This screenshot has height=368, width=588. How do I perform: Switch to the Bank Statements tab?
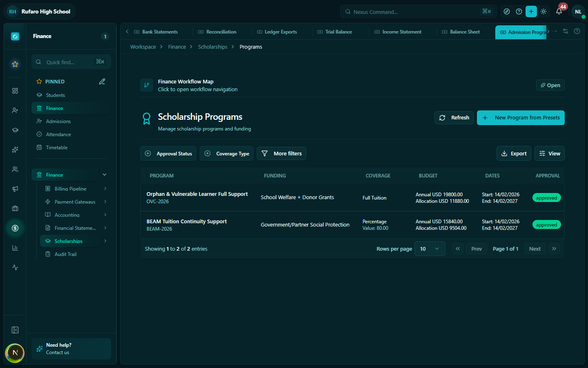[x=156, y=32]
